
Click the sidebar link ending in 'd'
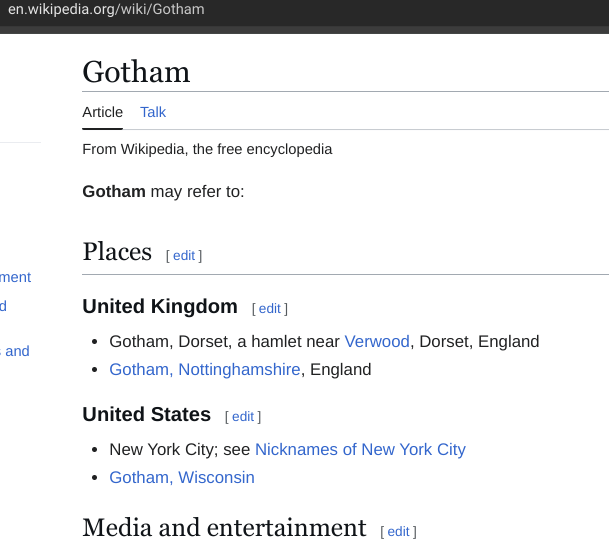tap(3, 306)
